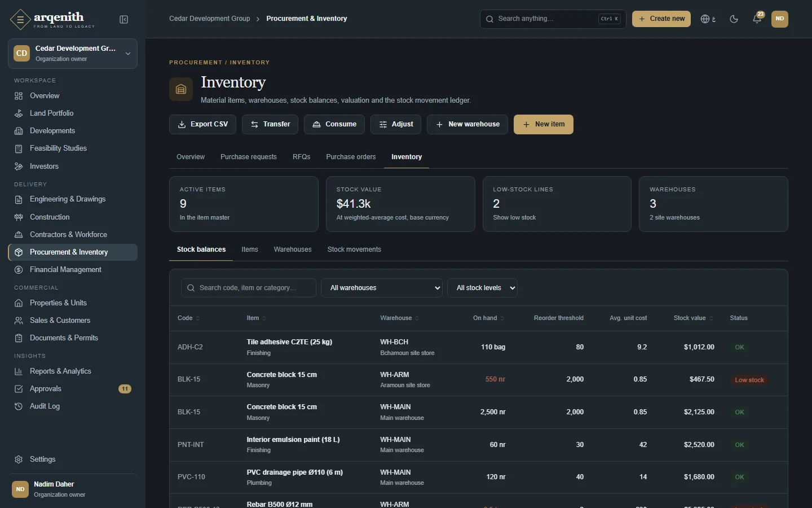This screenshot has height=508, width=812.
Task: Open the Purchase orders tab
Action: coord(351,157)
